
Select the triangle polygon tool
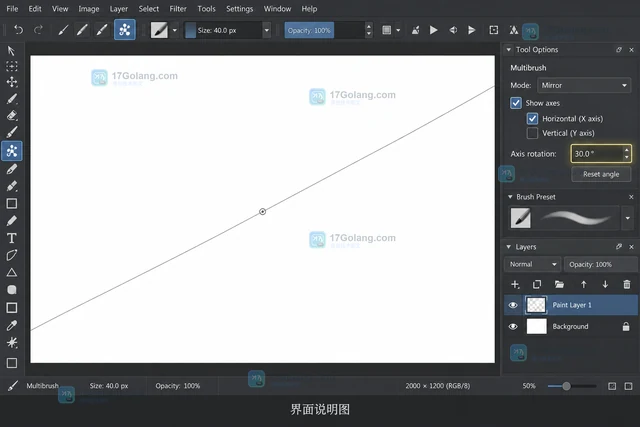[x=11, y=272]
